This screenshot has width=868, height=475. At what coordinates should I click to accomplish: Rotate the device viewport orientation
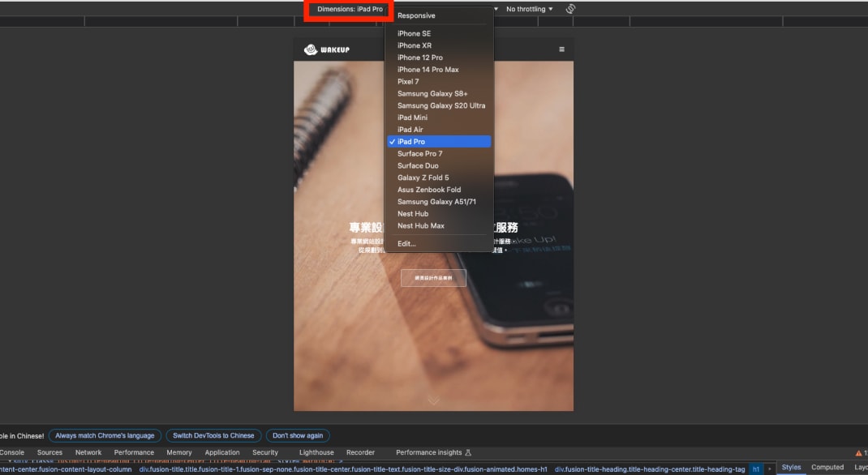[x=571, y=9]
